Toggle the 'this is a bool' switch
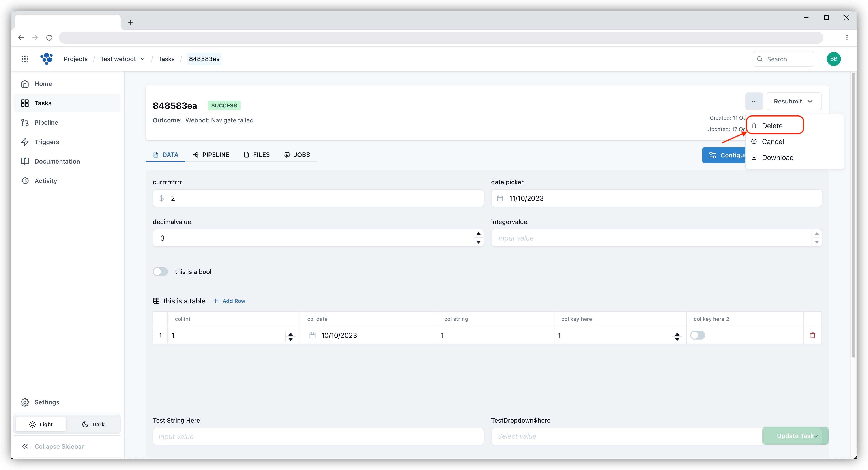Image resolution: width=868 pixels, height=470 pixels. pyautogui.click(x=160, y=272)
